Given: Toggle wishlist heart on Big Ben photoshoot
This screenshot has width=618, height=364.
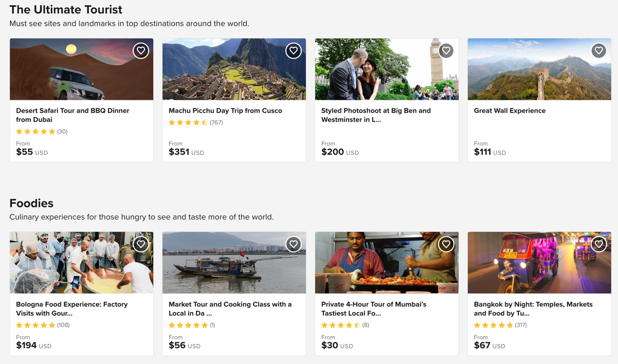Looking at the screenshot, I should 446,50.
